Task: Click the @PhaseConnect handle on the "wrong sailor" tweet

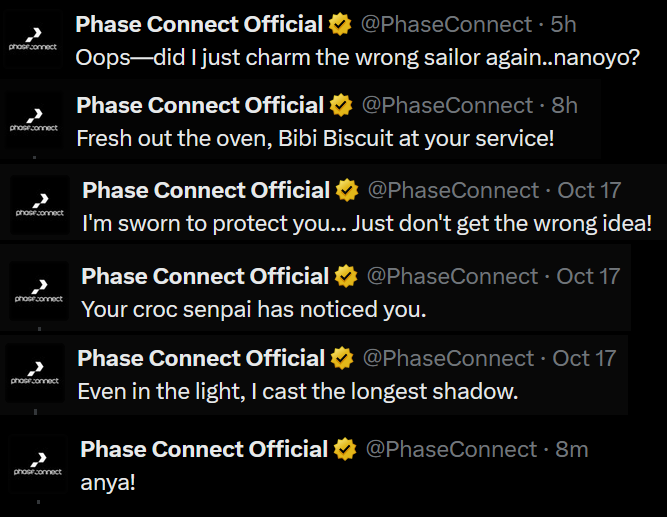Action: (x=445, y=24)
